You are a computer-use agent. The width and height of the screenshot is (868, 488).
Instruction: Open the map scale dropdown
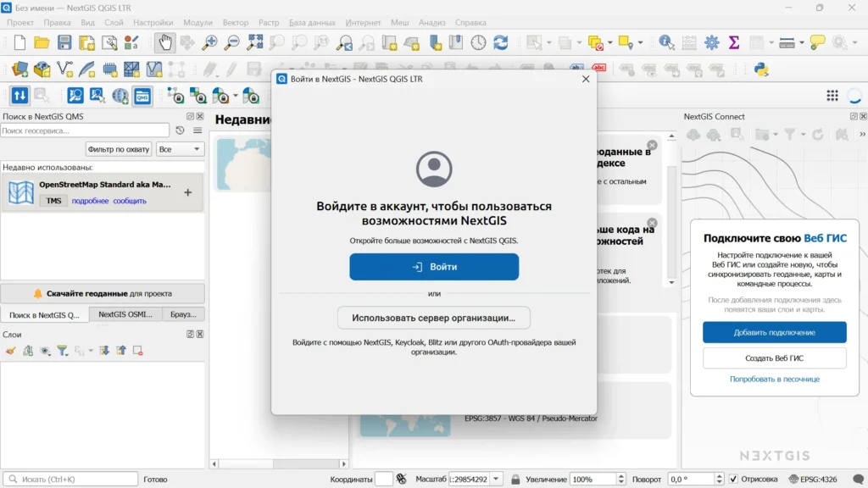coord(496,480)
